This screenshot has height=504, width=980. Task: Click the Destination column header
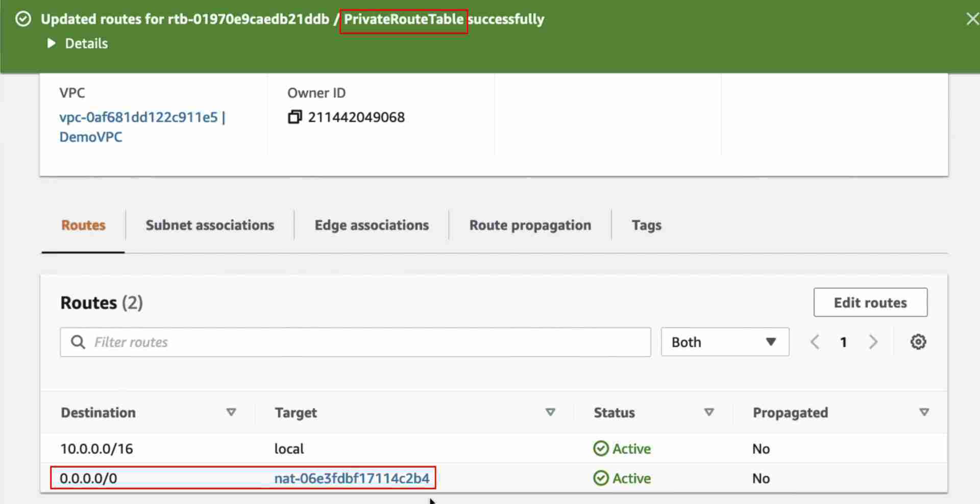[98, 412]
